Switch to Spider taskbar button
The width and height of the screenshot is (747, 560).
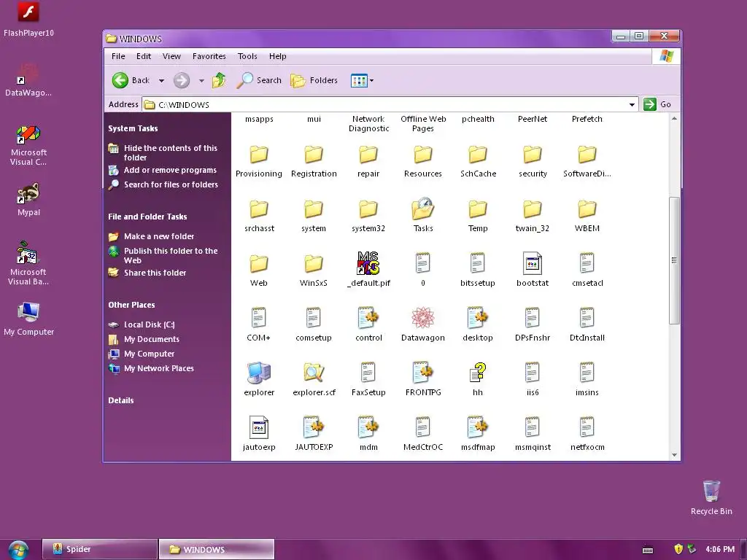click(99, 549)
